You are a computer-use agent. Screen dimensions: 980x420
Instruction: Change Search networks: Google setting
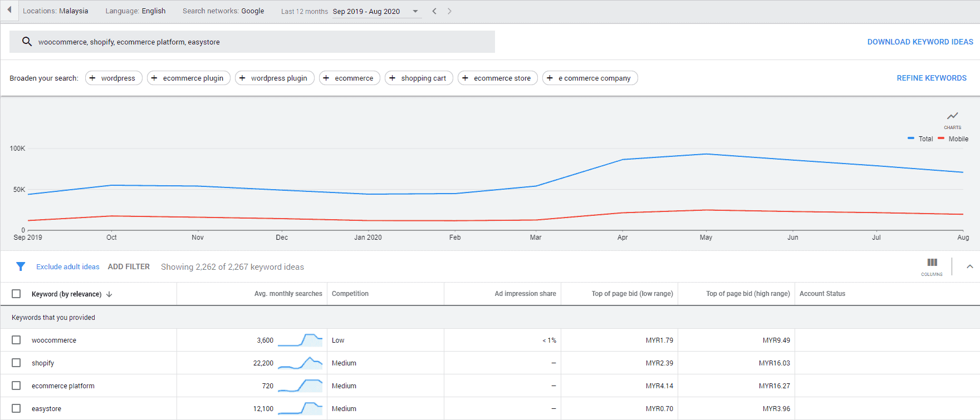tap(223, 11)
